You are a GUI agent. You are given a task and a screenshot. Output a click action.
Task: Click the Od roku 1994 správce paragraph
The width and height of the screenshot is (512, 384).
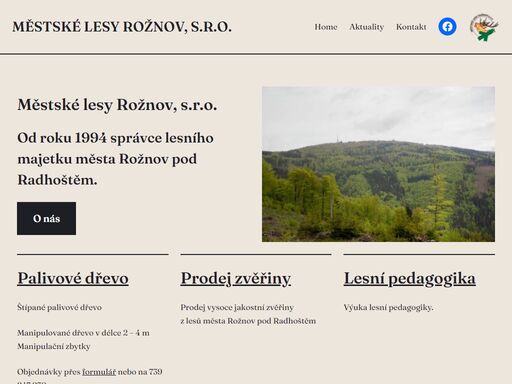pyautogui.click(x=115, y=159)
